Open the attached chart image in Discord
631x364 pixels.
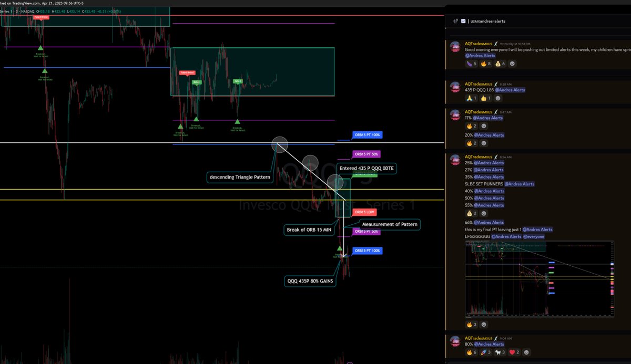click(539, 279)
